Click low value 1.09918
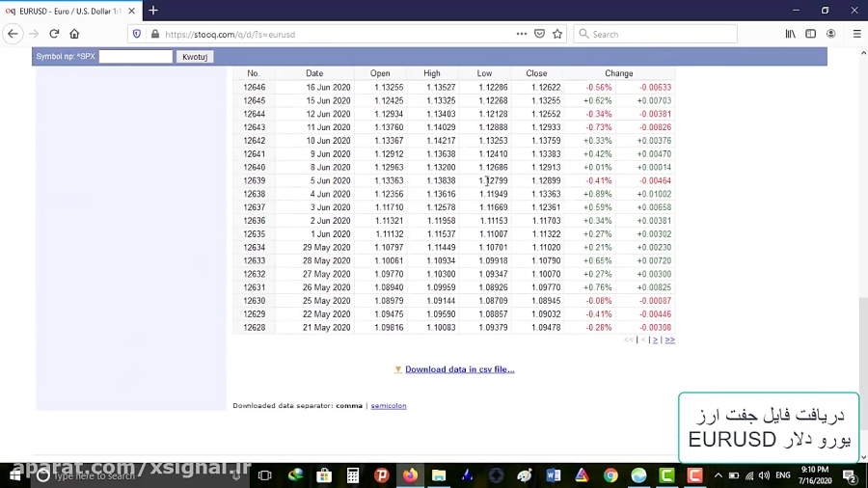 (493, 260)
